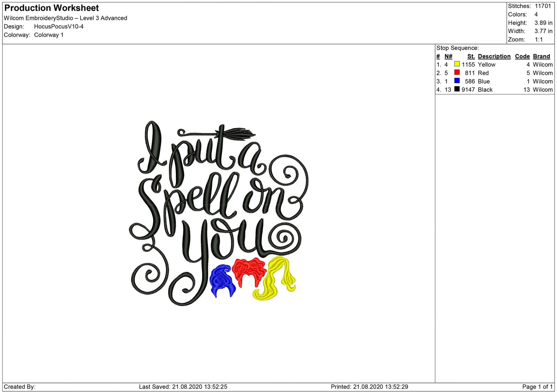
Task: Click the 'Code' column header
Action: click(x=522, y=56)
